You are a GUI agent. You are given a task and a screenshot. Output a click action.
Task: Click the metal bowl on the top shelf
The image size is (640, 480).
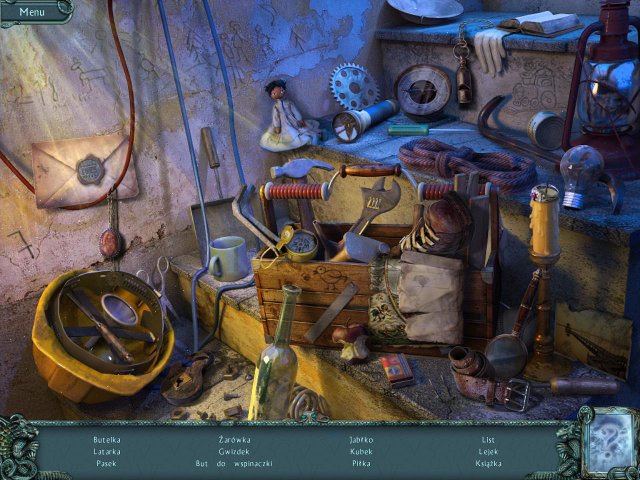coord(424,9)
